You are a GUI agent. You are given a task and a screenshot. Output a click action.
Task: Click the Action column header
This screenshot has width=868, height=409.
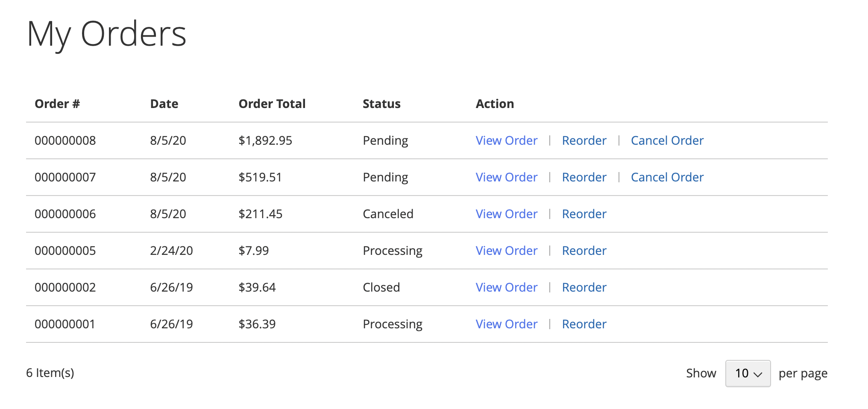[x=495, y=104]
